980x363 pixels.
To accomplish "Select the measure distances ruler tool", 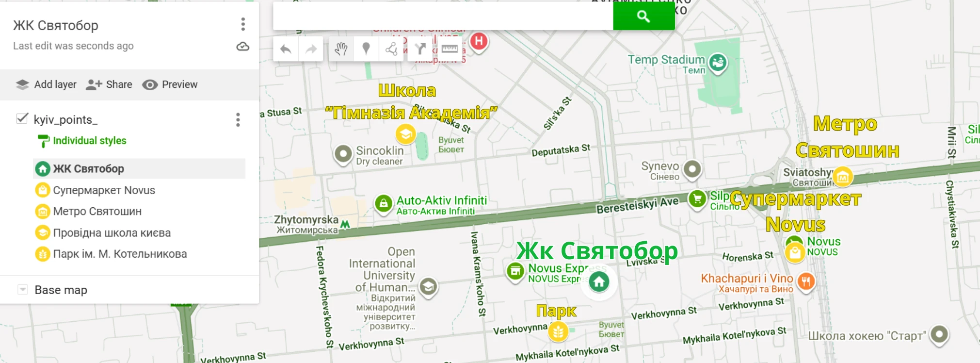I will [x=449, y=49].
